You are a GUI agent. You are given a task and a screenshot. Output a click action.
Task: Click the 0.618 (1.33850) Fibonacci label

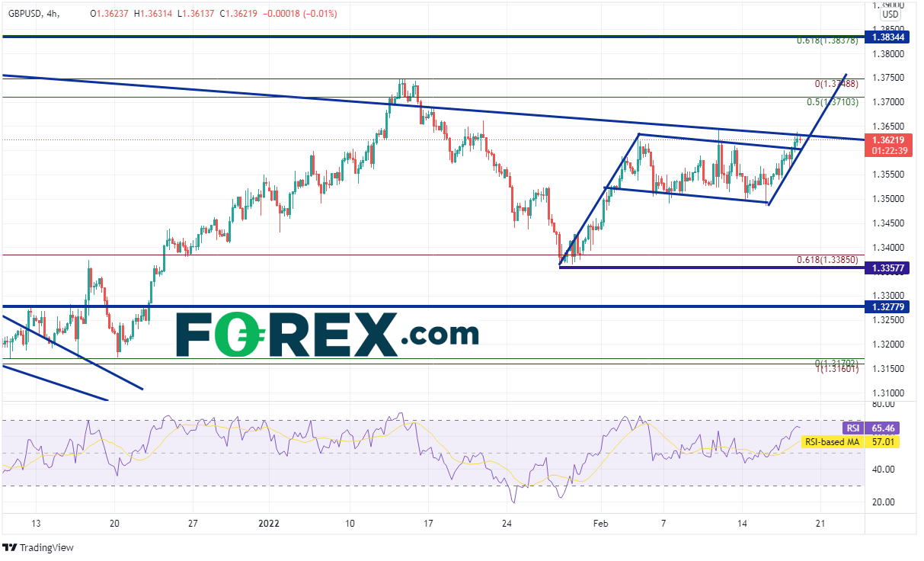[x=826, y=260]
